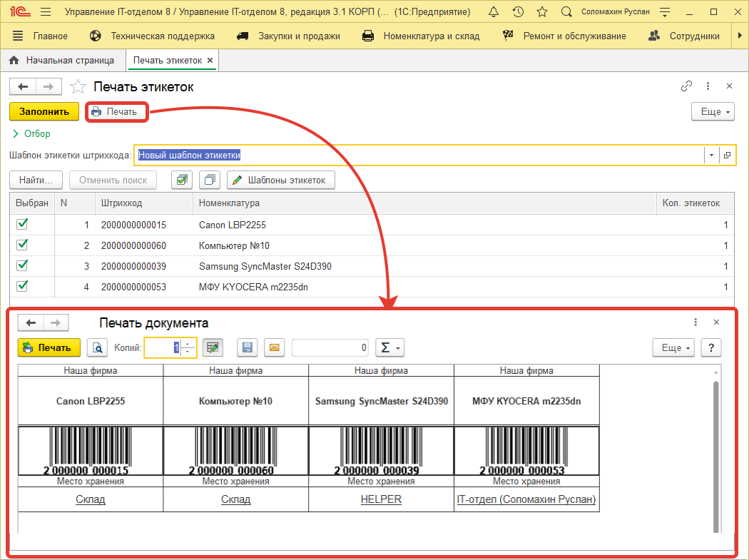Uncheck the Компьютер №10 row checkbox
Image resolution: width=749 pixels, height=560 pixels.
point(22,245)
